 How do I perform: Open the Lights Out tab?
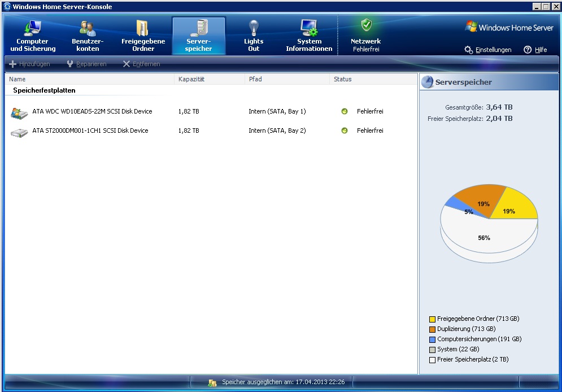click(x=254, y=36)
